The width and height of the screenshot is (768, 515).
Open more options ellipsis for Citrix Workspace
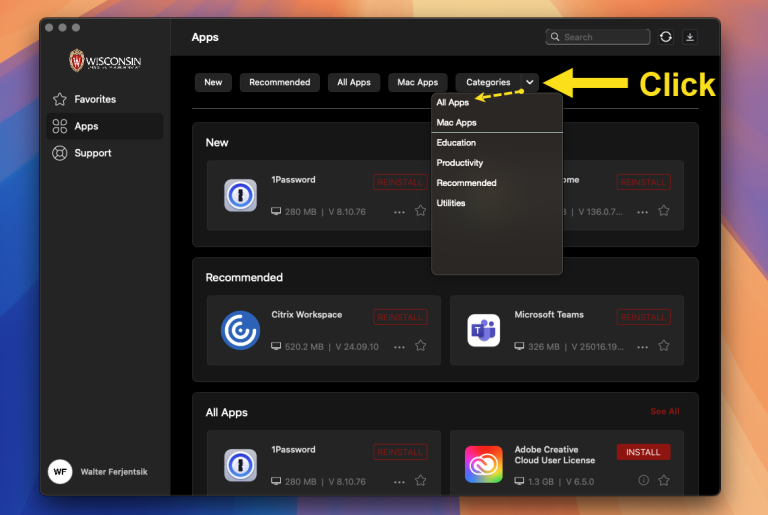click(x=399, y=347)
